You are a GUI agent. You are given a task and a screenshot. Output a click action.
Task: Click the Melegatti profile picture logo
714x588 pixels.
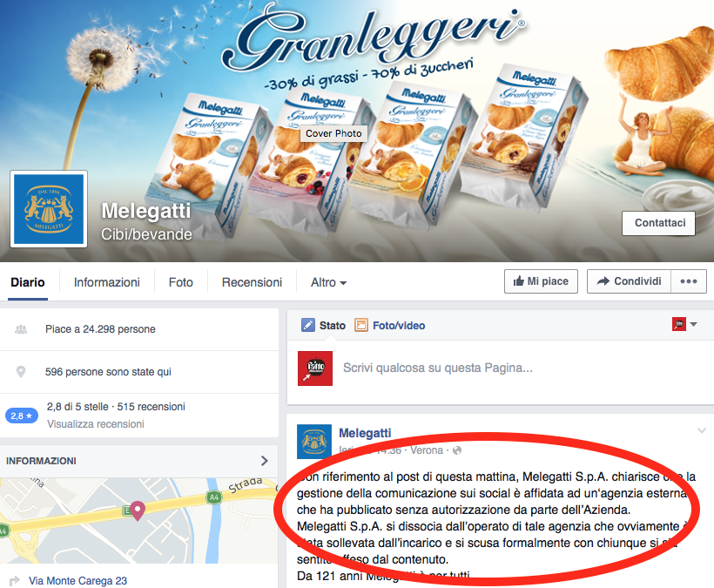(49, 209)
